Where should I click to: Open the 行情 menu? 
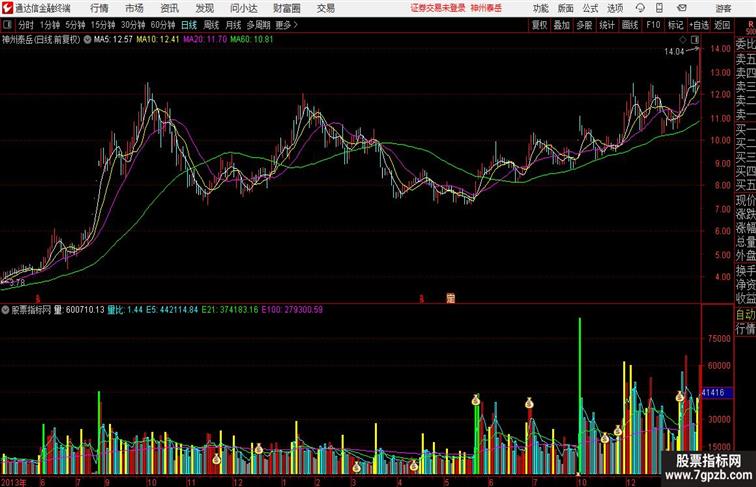99,8
